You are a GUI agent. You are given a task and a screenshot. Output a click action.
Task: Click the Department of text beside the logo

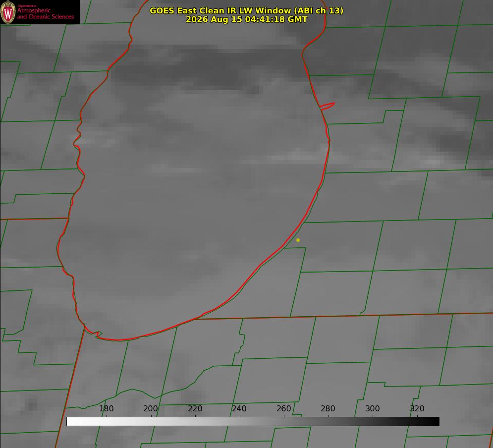(27, 6)
